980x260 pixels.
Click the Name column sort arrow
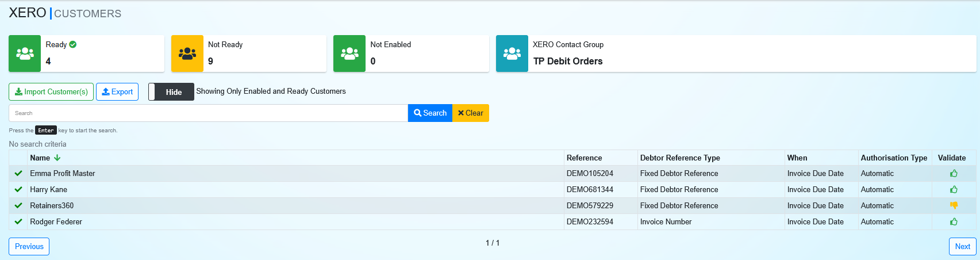click(x=57, y=158)
